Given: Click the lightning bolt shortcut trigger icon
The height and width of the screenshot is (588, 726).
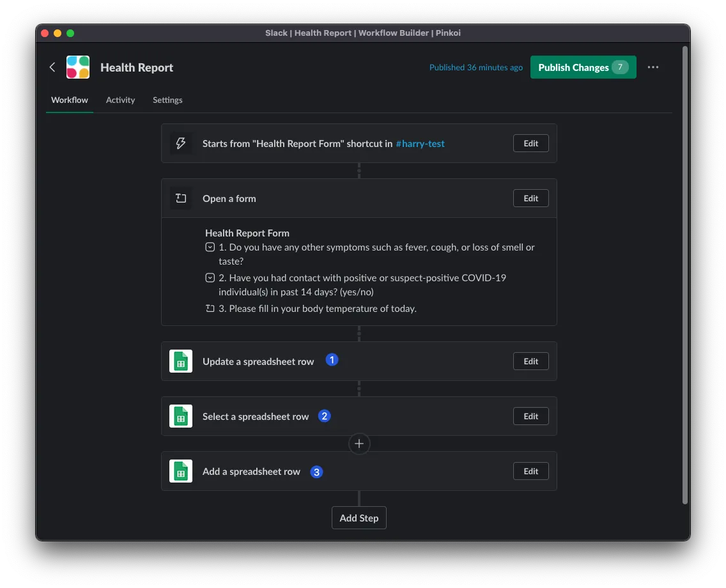Looking at the screenshot, I should click(181, 143).
